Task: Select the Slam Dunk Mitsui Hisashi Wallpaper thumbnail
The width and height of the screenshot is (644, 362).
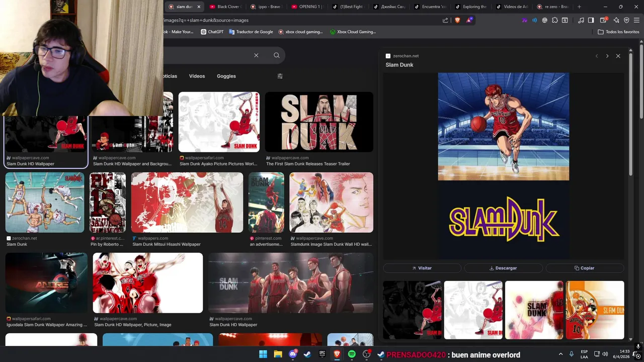Action: point(187,202)
